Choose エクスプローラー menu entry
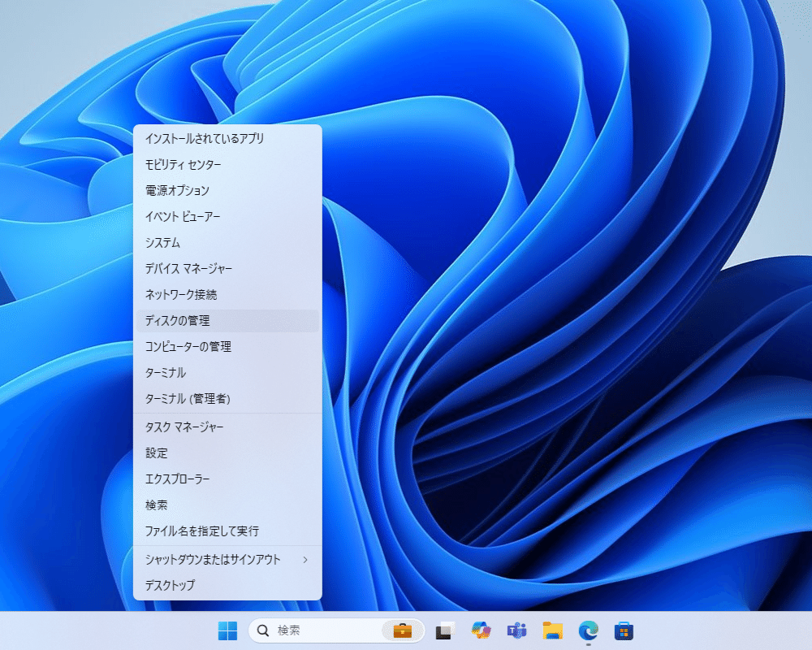This screenshot has height=650, width=812. (x=227, y=479)
